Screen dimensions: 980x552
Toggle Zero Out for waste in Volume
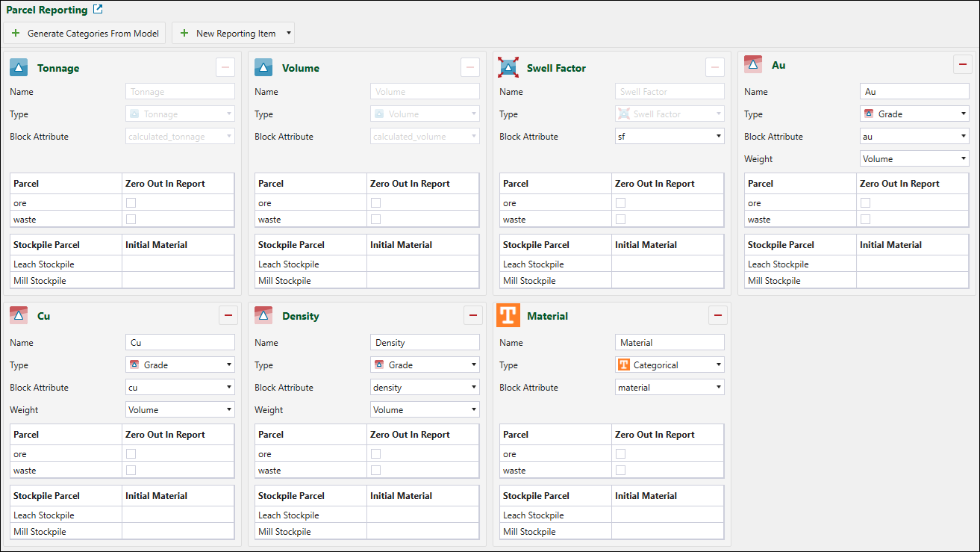(x=375, y=219)
